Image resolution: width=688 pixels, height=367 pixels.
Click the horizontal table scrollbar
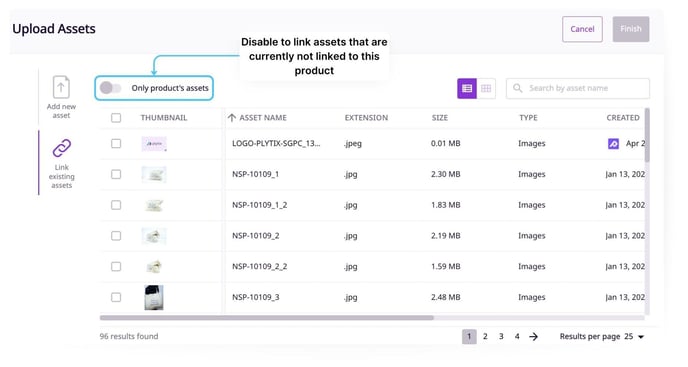click(x=266, y=317)
